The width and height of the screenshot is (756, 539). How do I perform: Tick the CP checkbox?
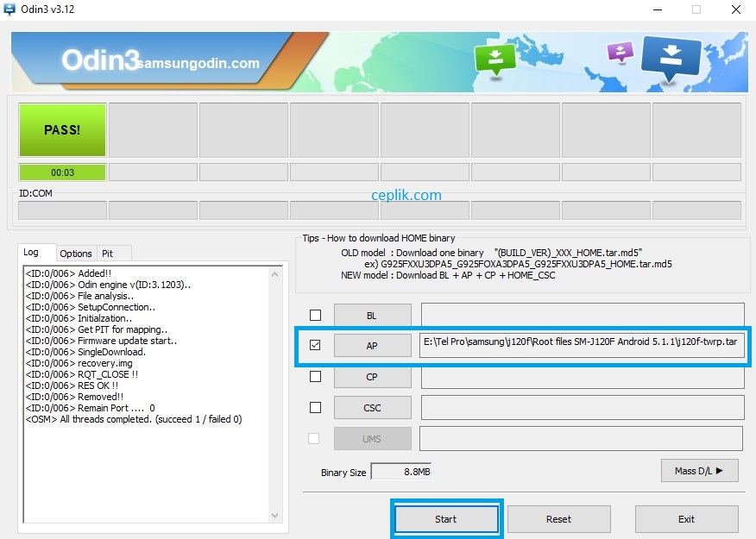click(315, 376)
